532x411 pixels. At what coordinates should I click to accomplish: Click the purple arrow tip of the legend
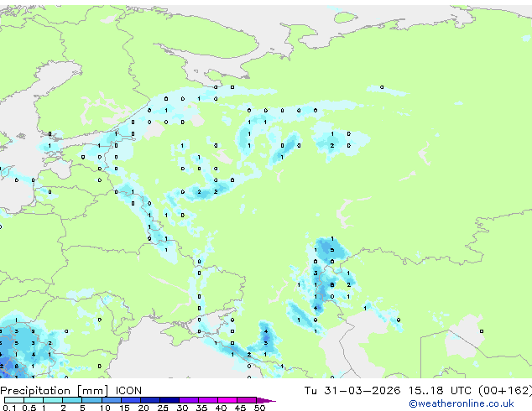pos(266,401)
